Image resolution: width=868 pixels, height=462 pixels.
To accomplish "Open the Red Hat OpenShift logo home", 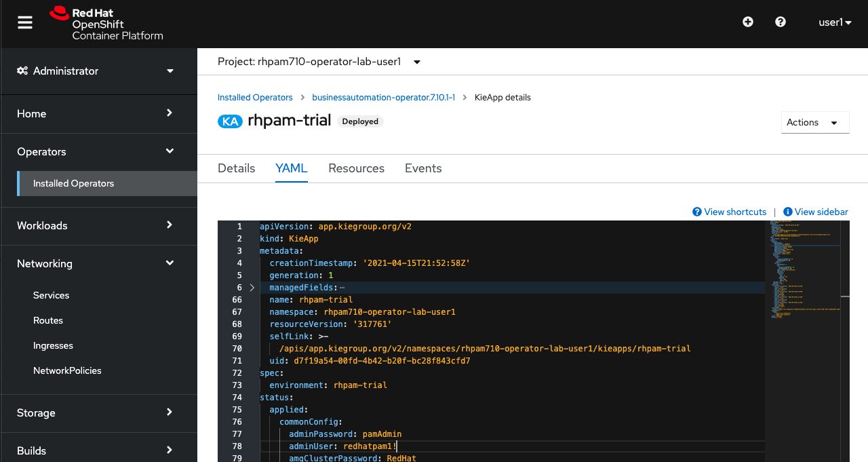I will (106, 23).
